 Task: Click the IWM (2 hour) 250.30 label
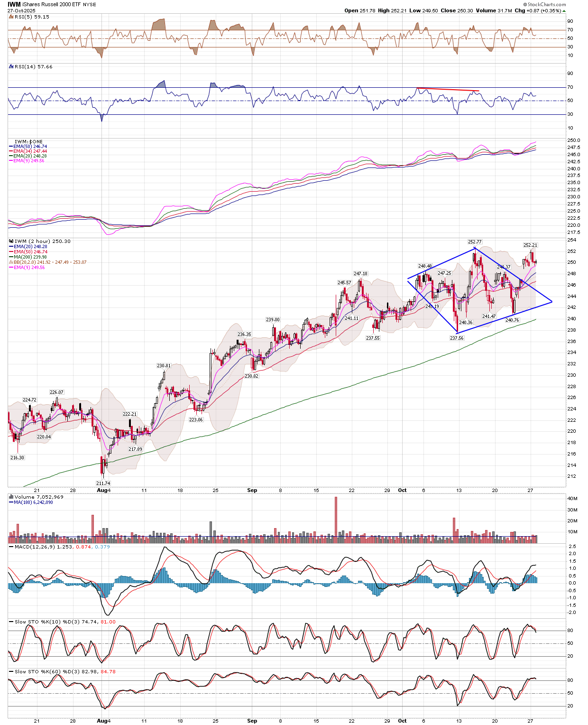point(42,241)
